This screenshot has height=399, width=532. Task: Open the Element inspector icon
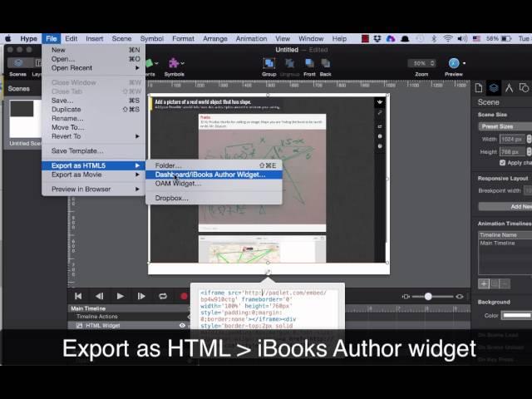(x=524, y=88)
